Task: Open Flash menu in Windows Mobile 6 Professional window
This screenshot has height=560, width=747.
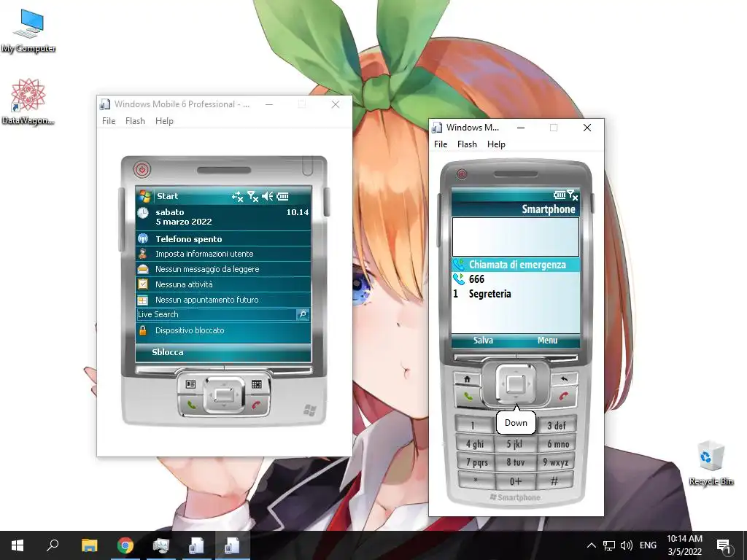Action: pos(135,121)
